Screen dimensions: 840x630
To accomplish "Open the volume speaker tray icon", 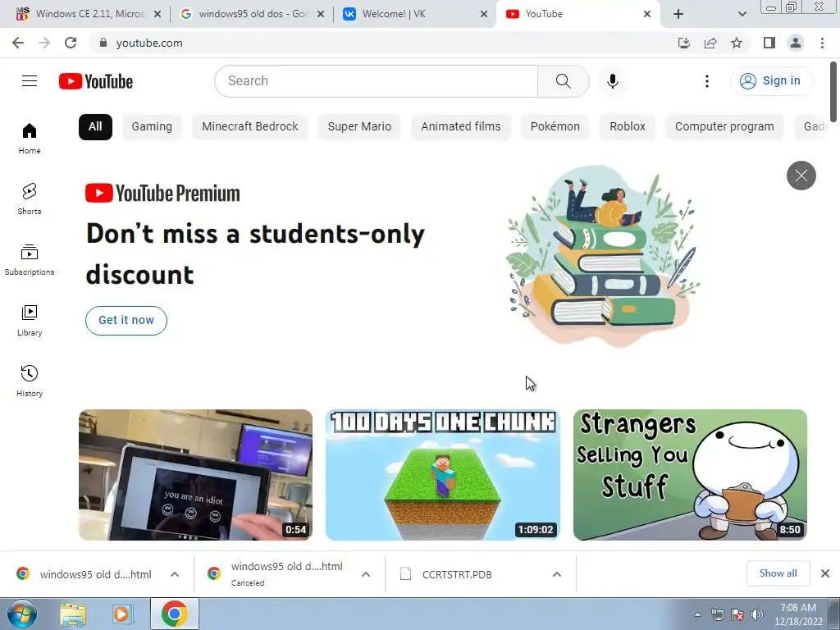I will click(x=757, y=614).
